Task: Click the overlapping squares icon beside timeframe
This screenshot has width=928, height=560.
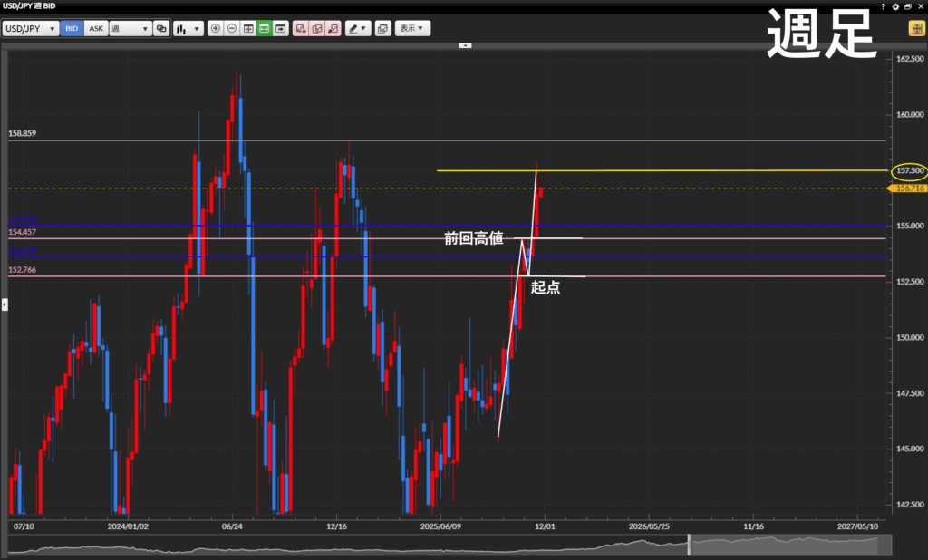Action: tap(161, 28)
